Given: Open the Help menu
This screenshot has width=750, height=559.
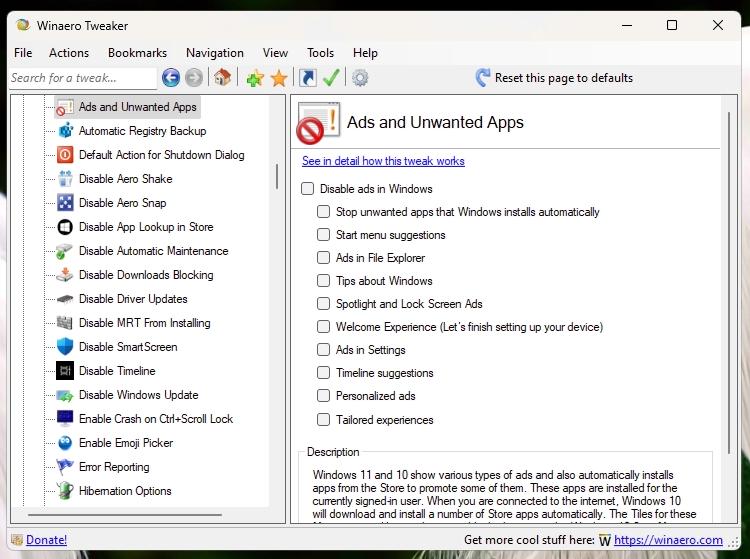Looking at the screenshot, I should coord(365,53).
